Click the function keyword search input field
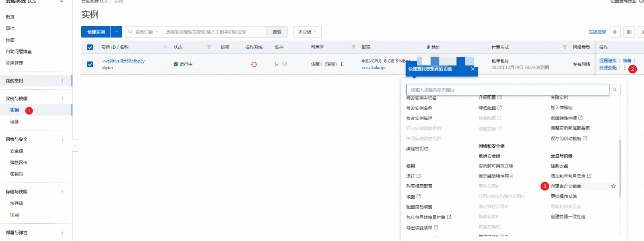 pyautogui.click(x=507, y=90)
